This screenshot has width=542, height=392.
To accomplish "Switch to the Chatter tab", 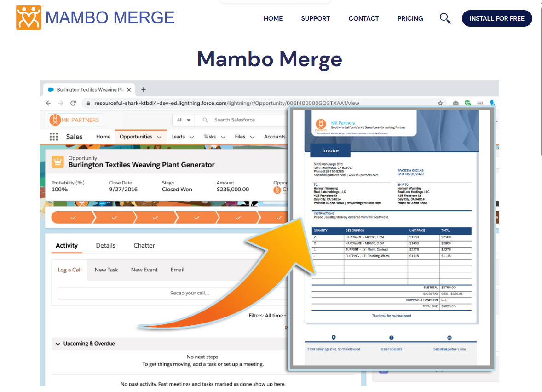I will pos(144,245).
